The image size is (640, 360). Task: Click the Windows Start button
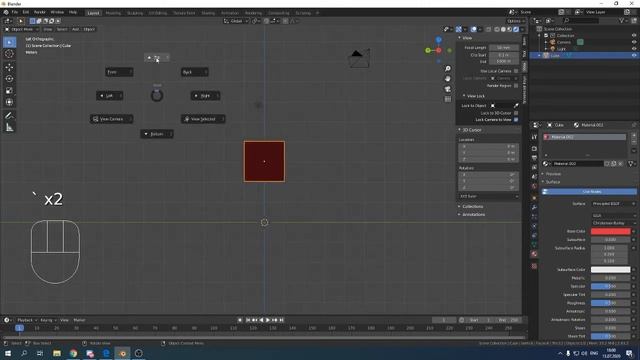(x=8, y=353)
